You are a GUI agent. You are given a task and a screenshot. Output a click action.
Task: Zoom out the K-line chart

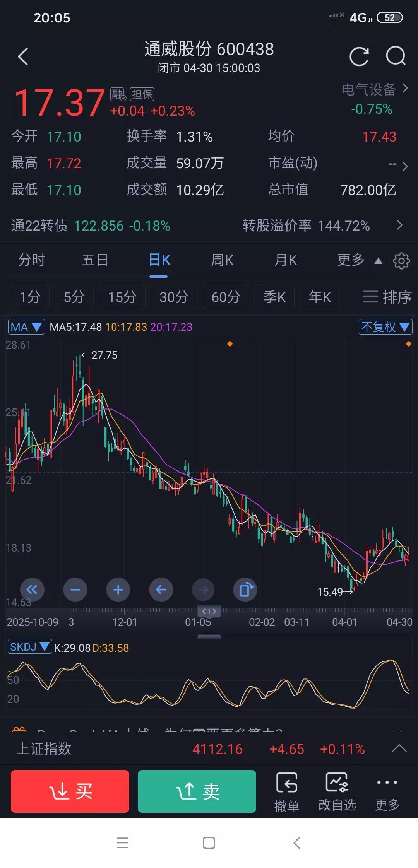click(75, 589)
